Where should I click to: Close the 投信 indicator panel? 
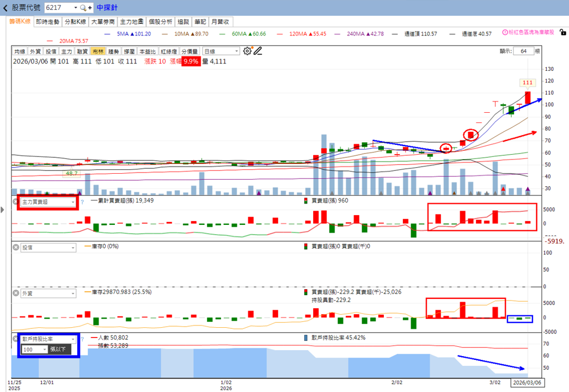(x=16, y=247)
